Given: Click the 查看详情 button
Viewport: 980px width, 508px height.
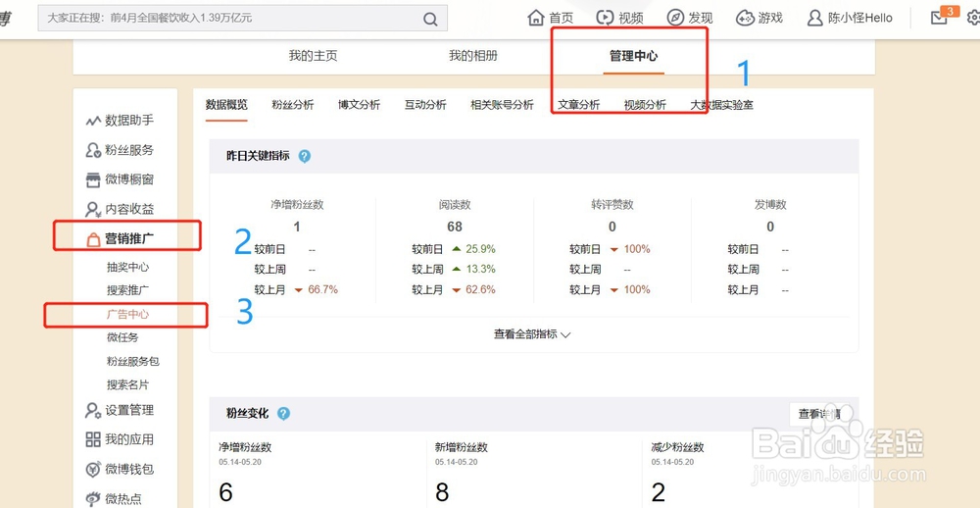Looking at the screenshot, I should (819, 414).
